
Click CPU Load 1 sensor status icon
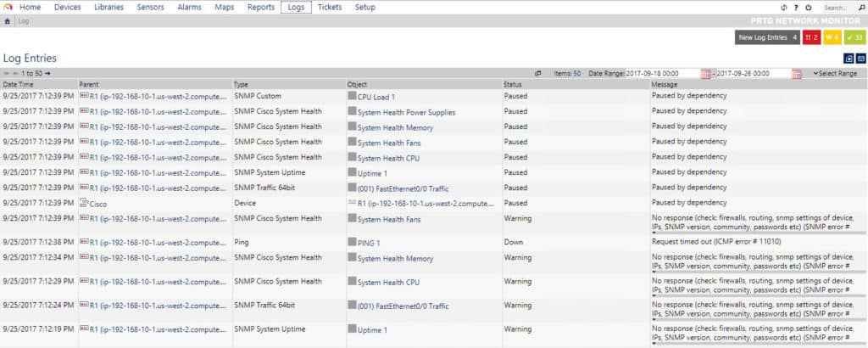pyautogui.click(x=352, y=96)
